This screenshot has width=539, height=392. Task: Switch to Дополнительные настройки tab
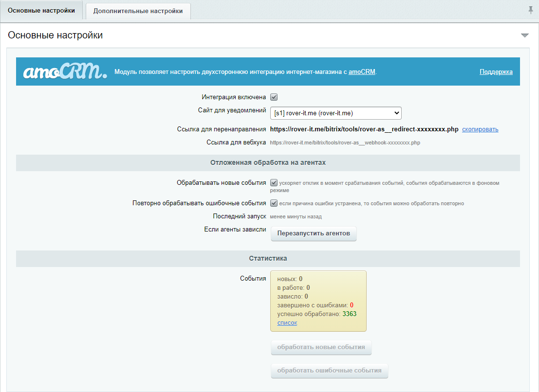138,11
